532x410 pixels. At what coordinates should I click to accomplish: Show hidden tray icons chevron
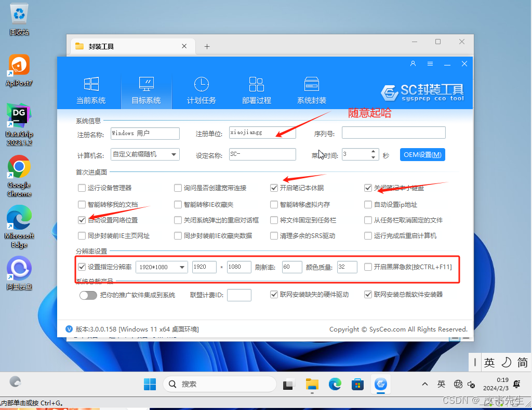click(x=425, y=384)
